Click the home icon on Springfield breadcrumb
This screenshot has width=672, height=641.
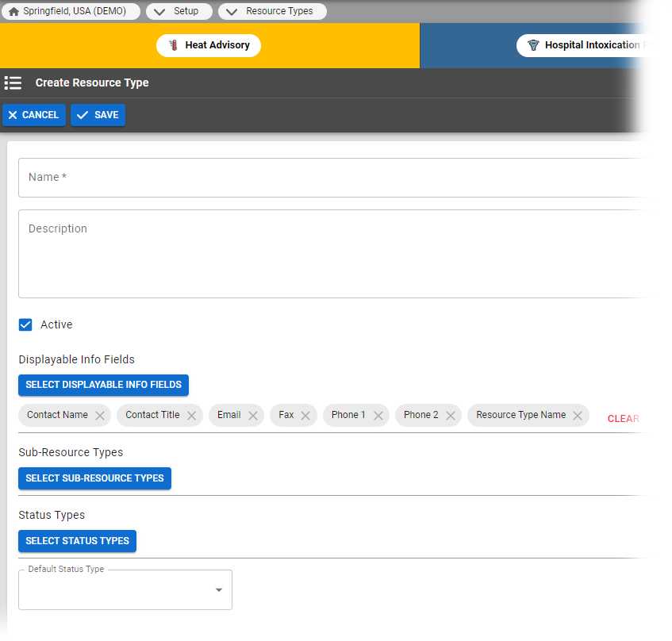tap(13, 11)
